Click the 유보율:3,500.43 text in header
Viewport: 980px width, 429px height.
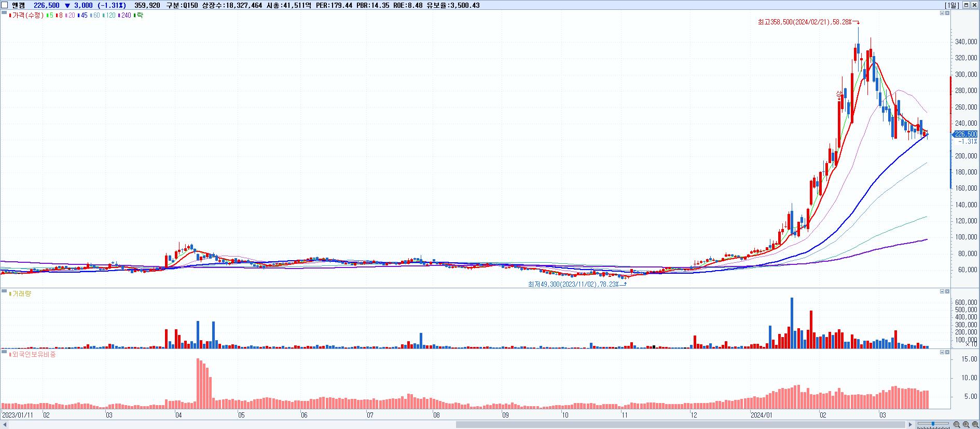(x=453, y=5)
